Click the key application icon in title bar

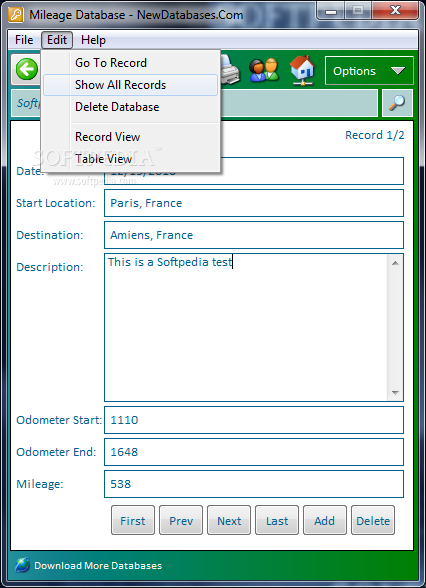pyautogui.click(x=16, y=15)
